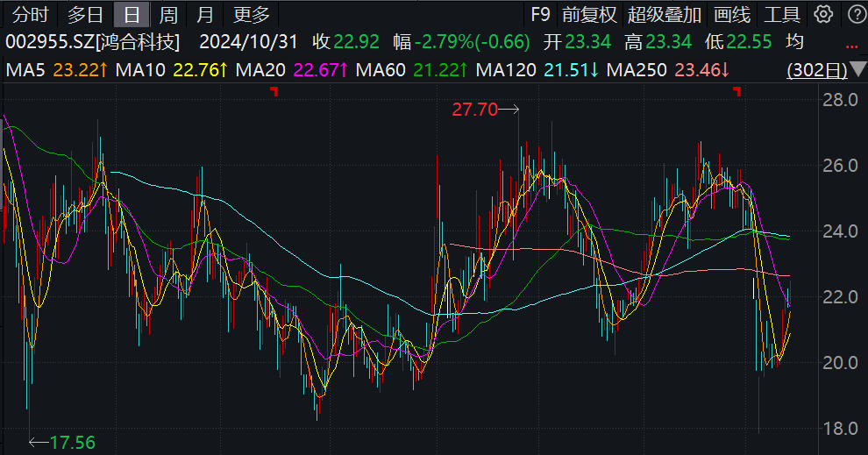This screenshot has height=455, width=868.
Task: Open the chart settings gear icon
Action: click(822, 14)
